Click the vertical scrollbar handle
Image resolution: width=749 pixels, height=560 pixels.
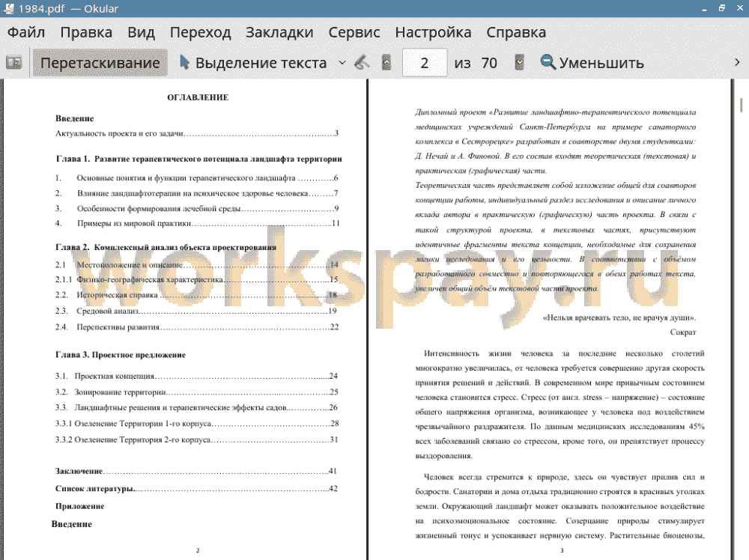[x=742, y=105]
